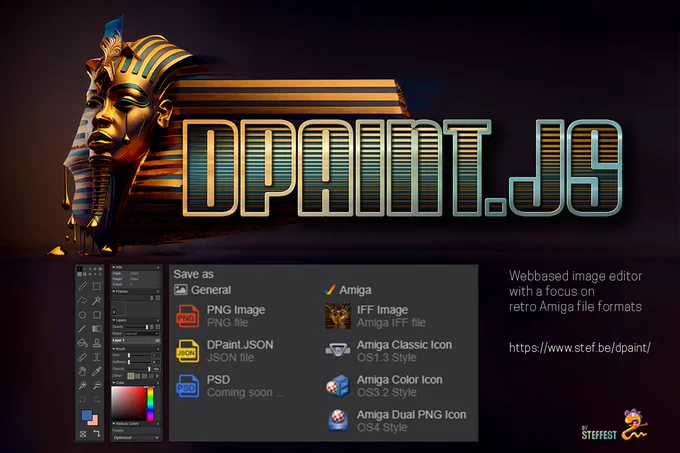680x453 pixels.
Task: Choose PNG Image in Save as
Action: coord(221,316)
